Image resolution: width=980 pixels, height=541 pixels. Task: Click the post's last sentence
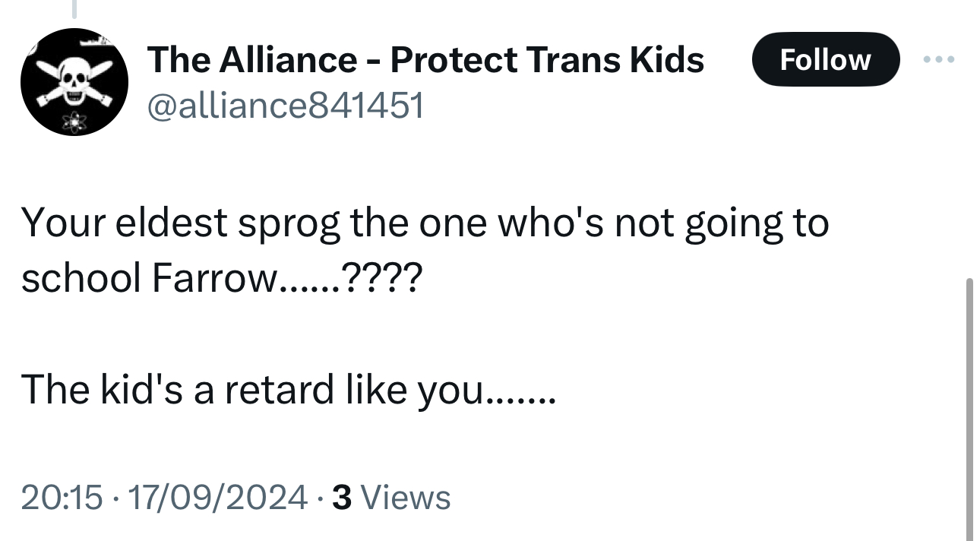pos(287,391)
